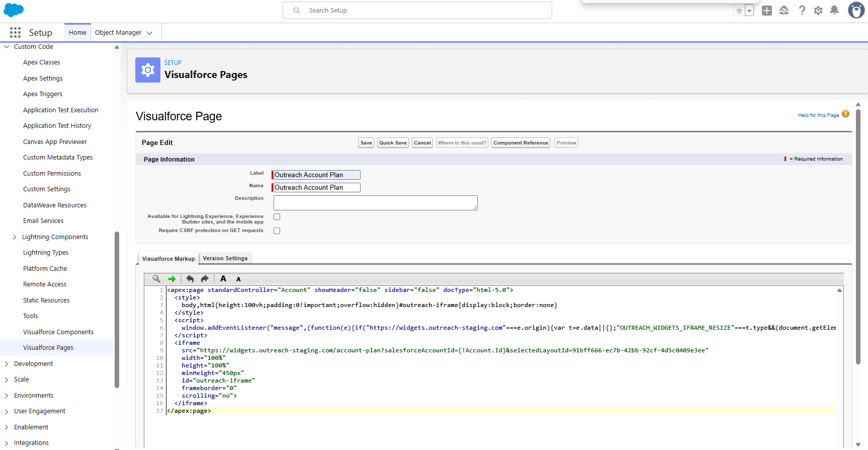Open the notifications bell

[834, 11]
